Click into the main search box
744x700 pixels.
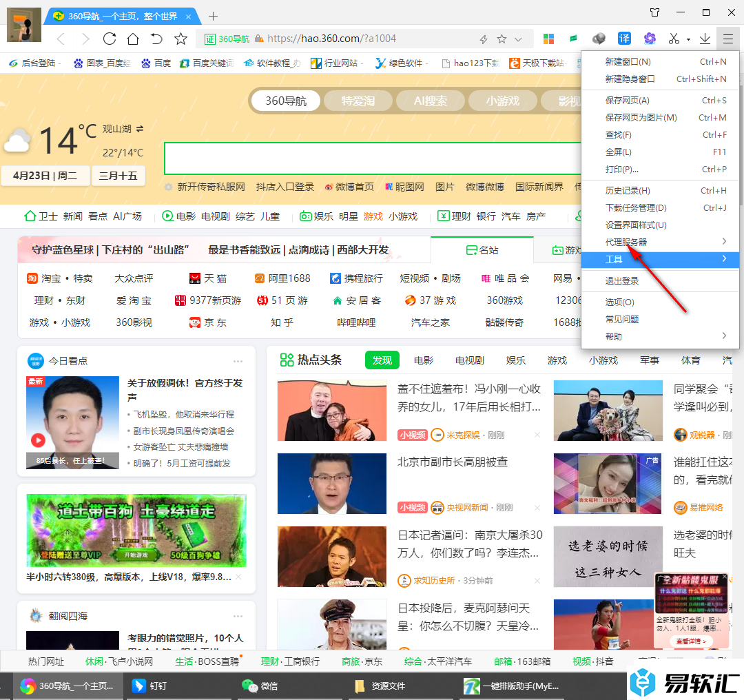click(373, 158)
